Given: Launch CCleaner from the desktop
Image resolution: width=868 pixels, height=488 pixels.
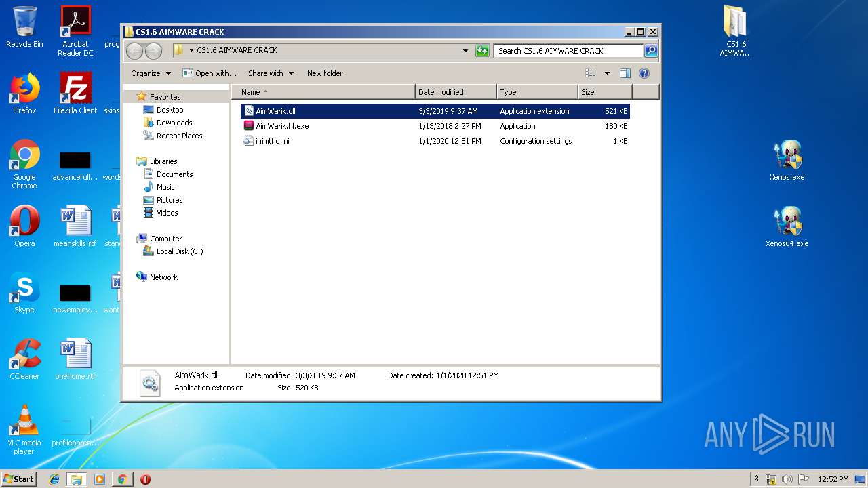Looking at the screenshot, I should [24, 359].
